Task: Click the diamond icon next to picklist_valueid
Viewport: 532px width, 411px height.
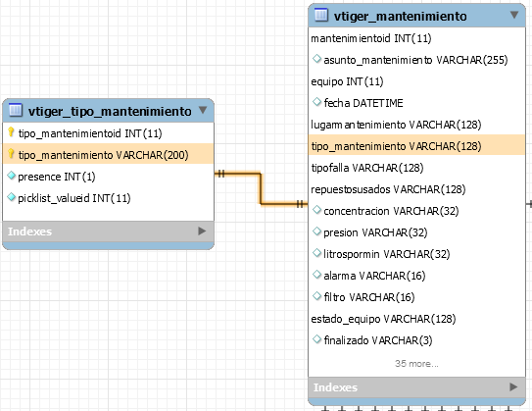Action: coord(11,196)
